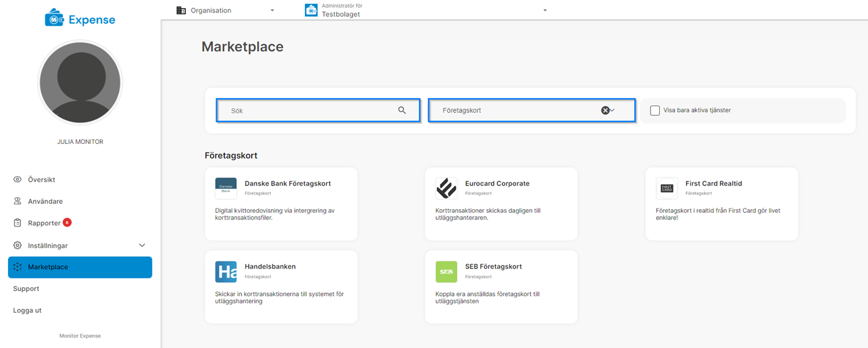The height and width of the screenshot is (348, 868).
Task: Open Användare in the sidebar
Action: (x=45, y=202)
